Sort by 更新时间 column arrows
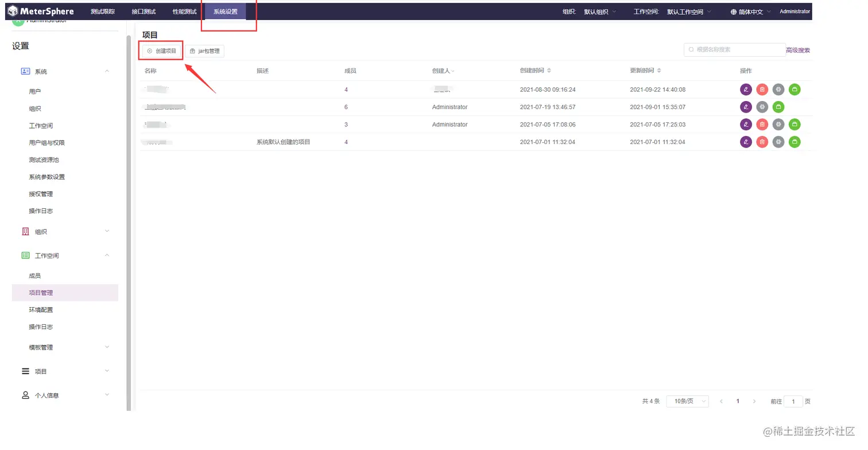The height and width of the screenshot is (450, 868). coord(659,71)
